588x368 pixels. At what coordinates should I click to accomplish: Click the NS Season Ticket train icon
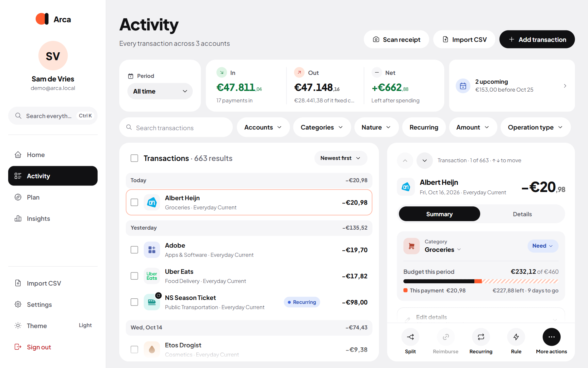coord(152,302)
